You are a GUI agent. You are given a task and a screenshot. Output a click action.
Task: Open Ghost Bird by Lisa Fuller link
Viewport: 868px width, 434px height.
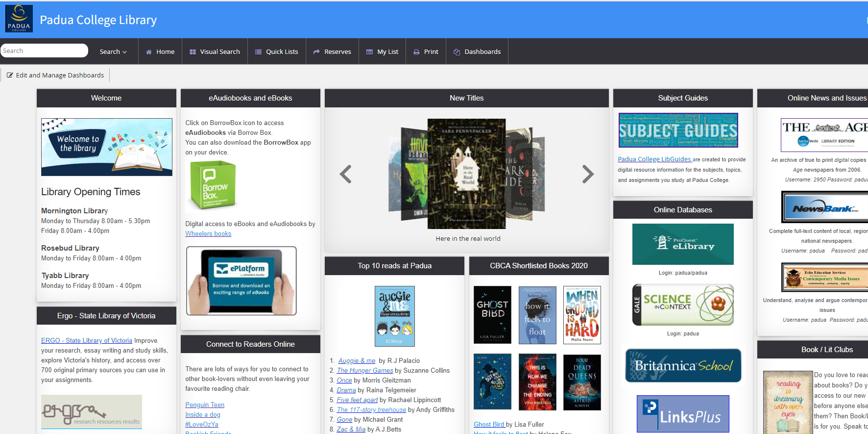[489, 425]
